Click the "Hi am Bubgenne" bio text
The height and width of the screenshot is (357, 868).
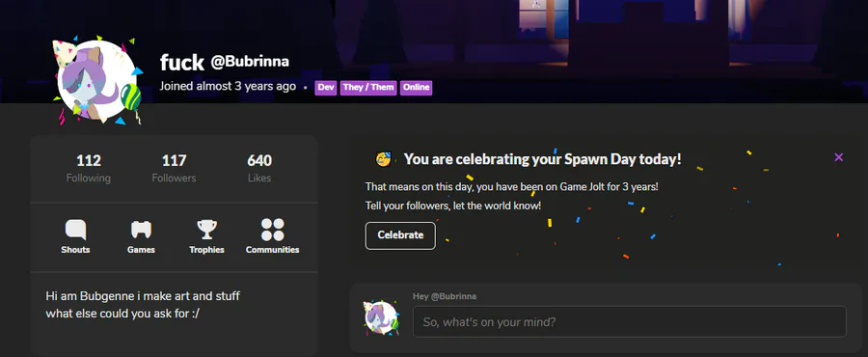pos(143,296)
